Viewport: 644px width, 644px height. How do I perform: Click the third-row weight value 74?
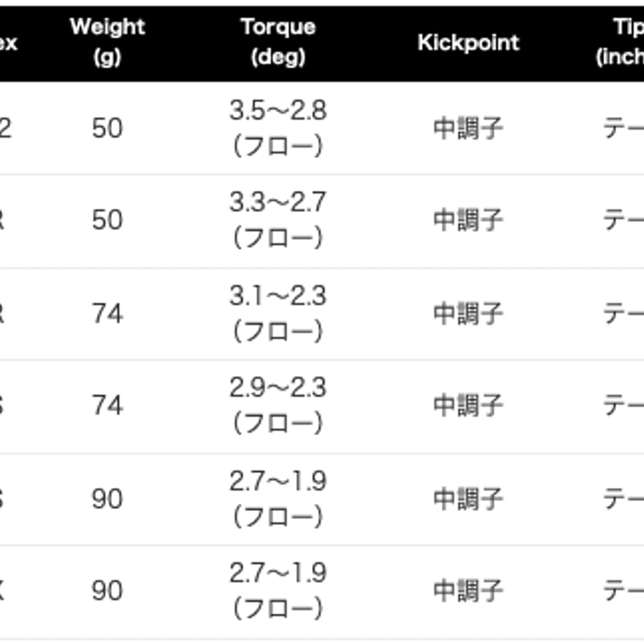point(107,314)
